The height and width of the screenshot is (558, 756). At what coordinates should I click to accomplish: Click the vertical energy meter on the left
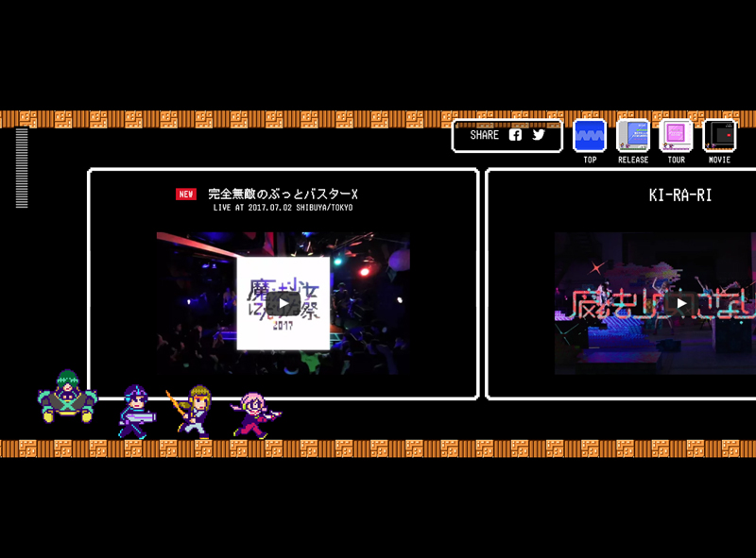point(22,168)
